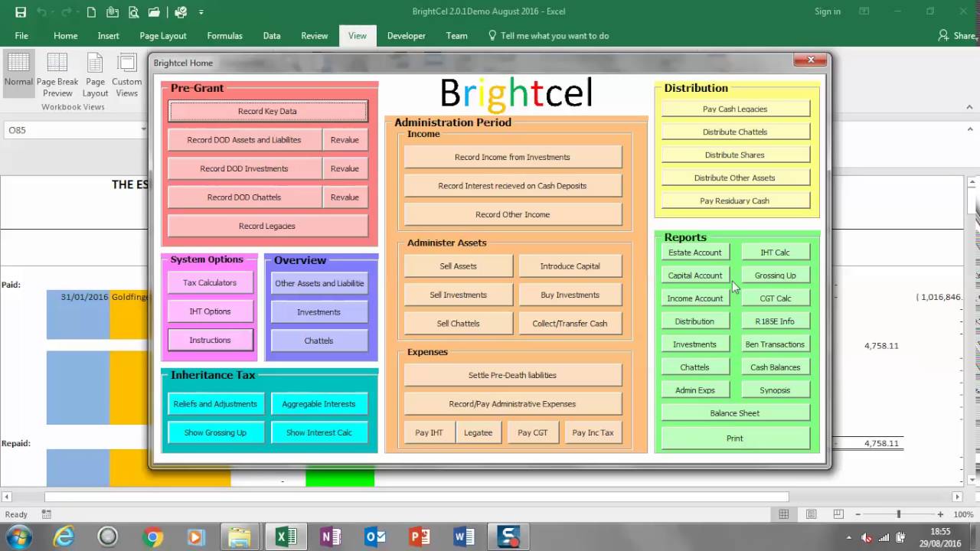Open Internet Explorer from taskbar
This screenshot has width=980, height=551.
(x=64, y=537)
